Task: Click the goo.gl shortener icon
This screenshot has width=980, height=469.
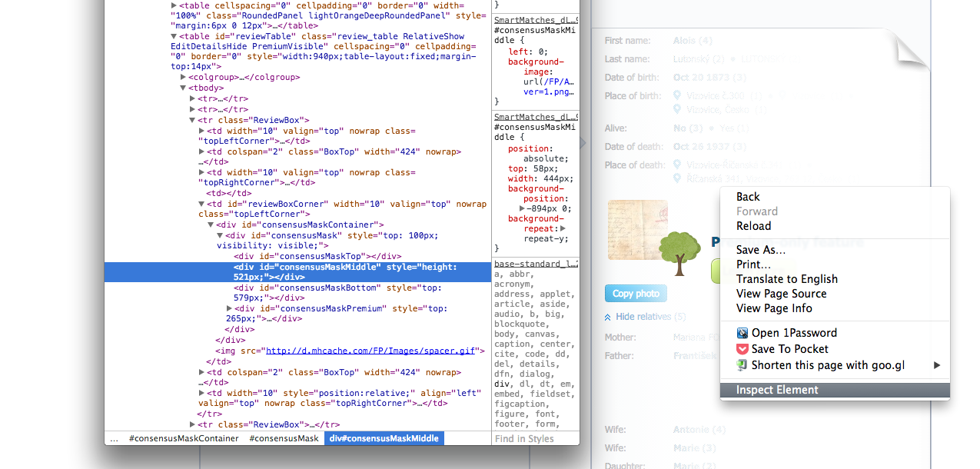Action: (x=742, y=365)
